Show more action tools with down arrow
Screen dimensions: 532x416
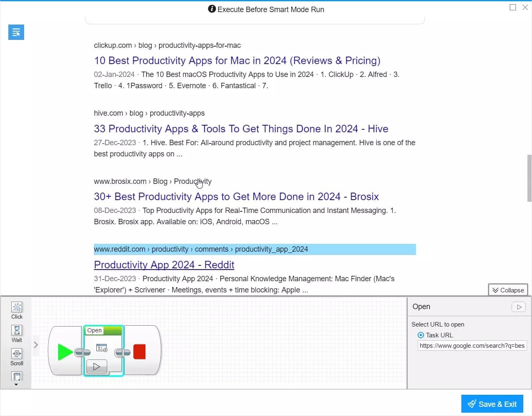tap(16, 385)
